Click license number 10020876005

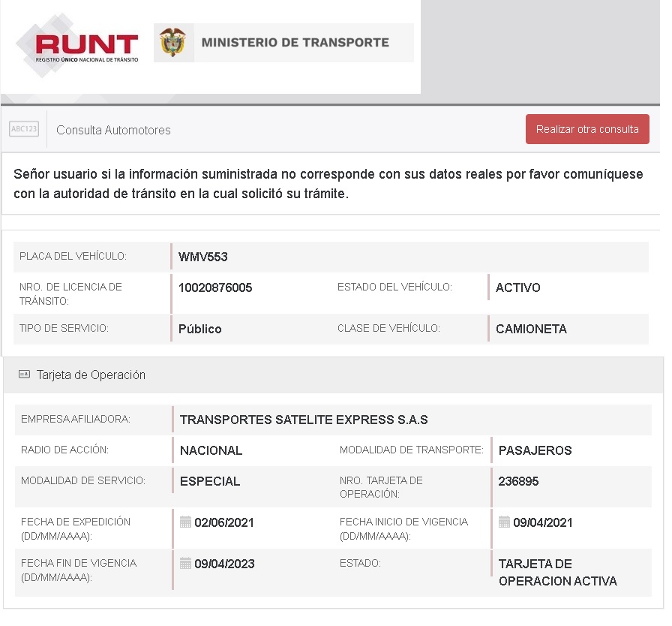pyautogui.click(x=215, y=287)
